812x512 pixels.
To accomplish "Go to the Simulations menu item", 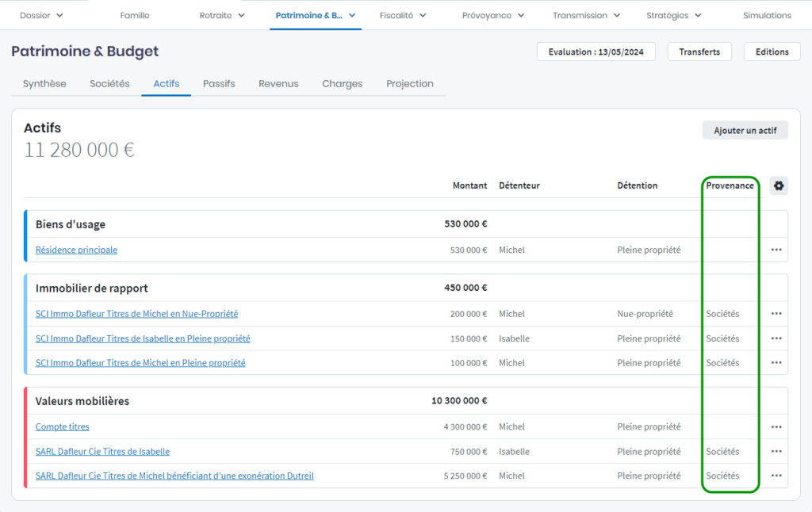I will 767,15.
